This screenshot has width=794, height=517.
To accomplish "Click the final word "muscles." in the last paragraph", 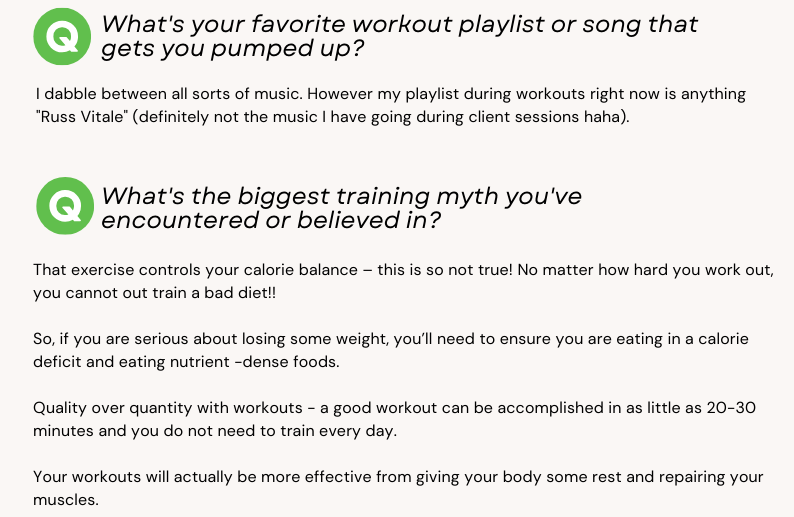I will (x=66, y=500).
